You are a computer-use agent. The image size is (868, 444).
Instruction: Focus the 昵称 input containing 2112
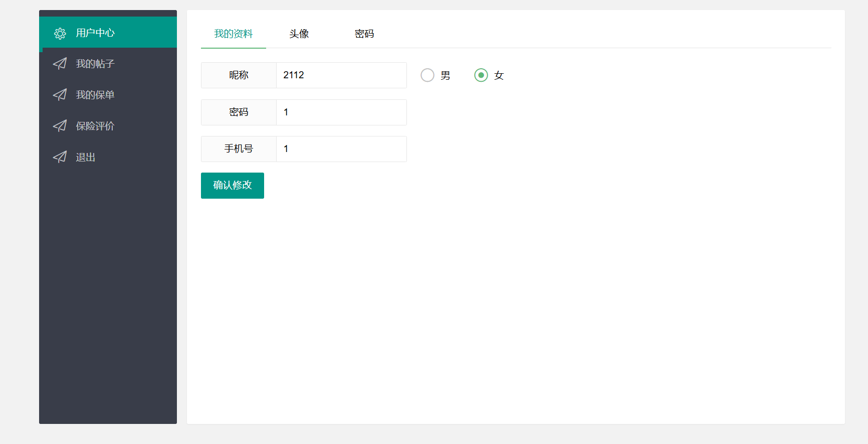[341, 75]
